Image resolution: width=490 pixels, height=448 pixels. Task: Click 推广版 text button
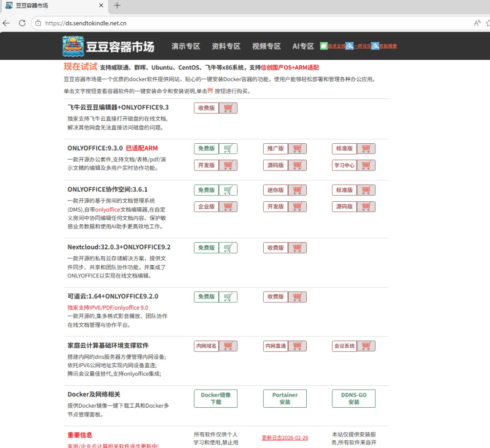tap(276, 149)
